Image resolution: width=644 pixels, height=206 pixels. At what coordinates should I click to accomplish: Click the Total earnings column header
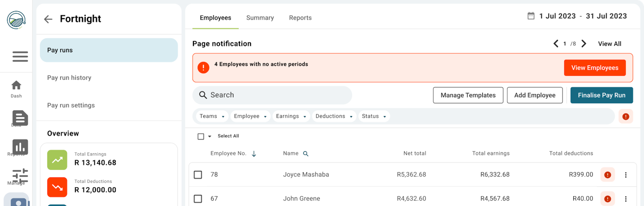(491, 153)
